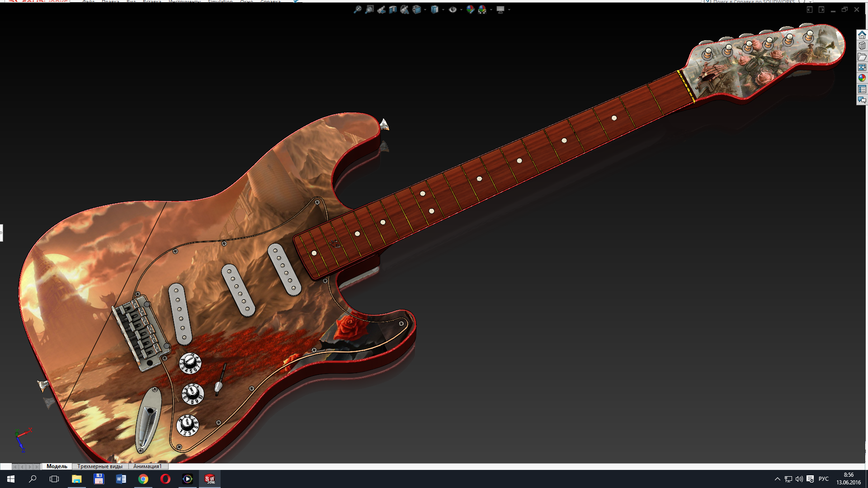The height and width of the screenshot is (488, 868).
Task: Open the View Orientation cube icon
Action: pyautogui.click(x=416, y=9)
